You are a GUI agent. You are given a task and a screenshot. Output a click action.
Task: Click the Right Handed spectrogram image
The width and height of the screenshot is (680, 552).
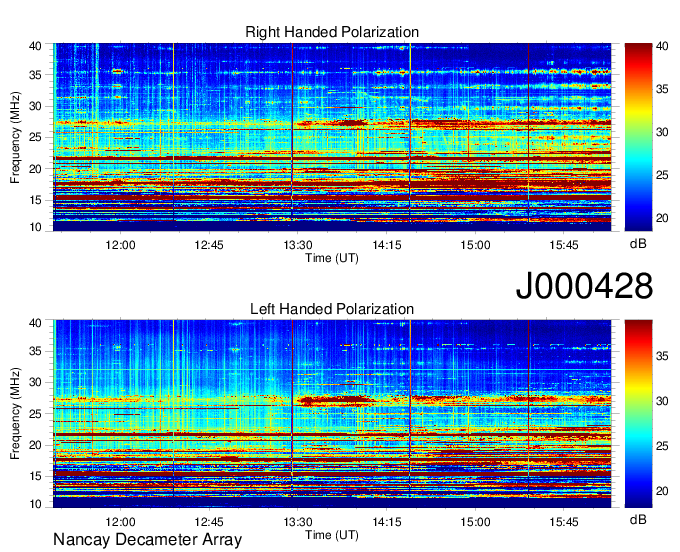(x=332, y=137)
